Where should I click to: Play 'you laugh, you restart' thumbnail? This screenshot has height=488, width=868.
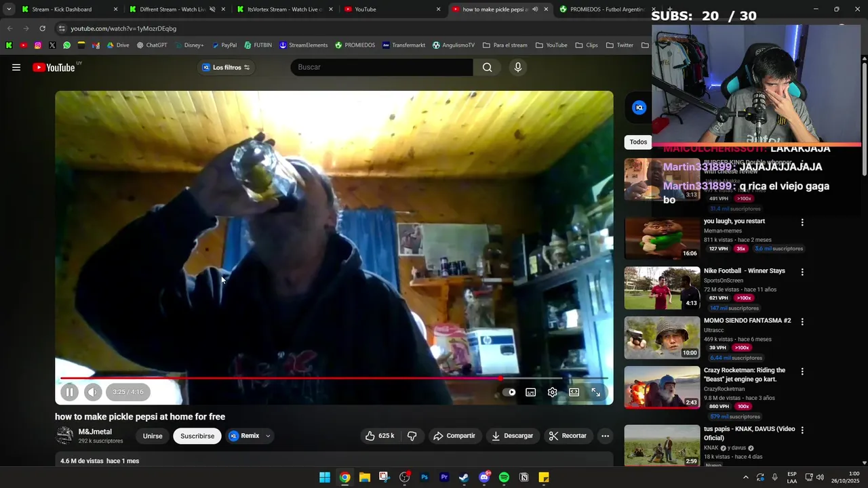point(662,238)
